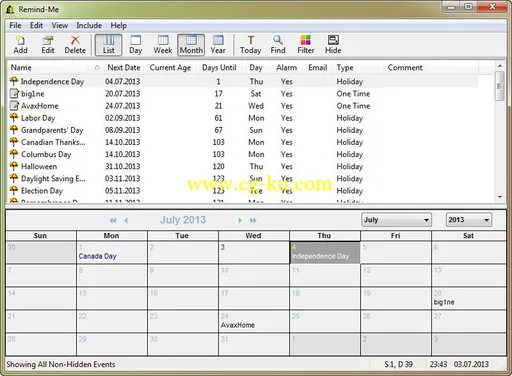The width and height of the screenshot is (512, 376).
Task: Toggle the Month view button
Action: 191,45
